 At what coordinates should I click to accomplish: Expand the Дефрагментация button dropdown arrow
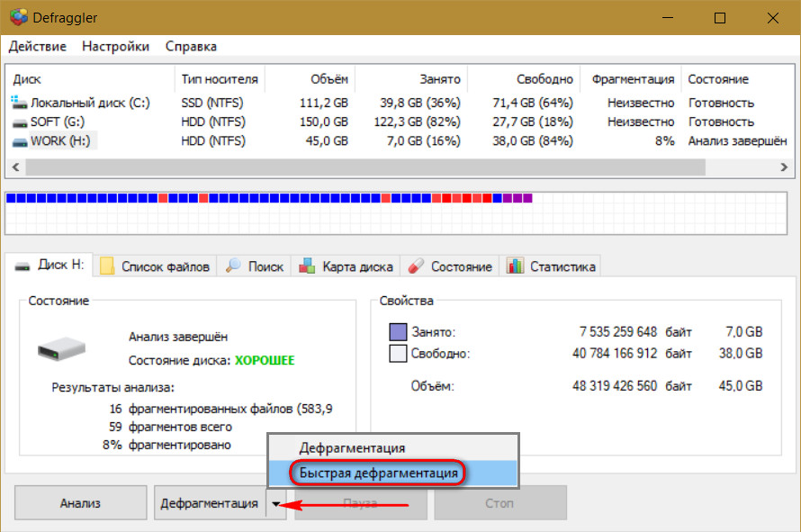tap(276, 504)
